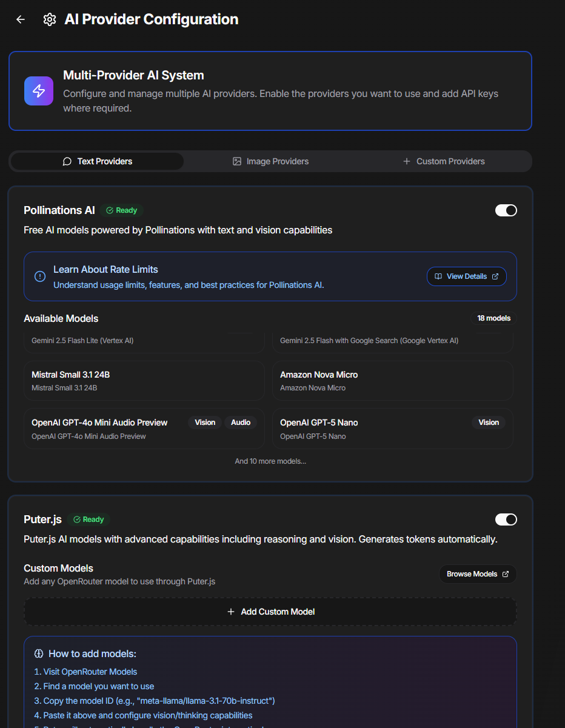565x728 pixels.
Task: Turn off the Puter.js provider toggle
Action: pyautogui.click(x=506, y=519)
